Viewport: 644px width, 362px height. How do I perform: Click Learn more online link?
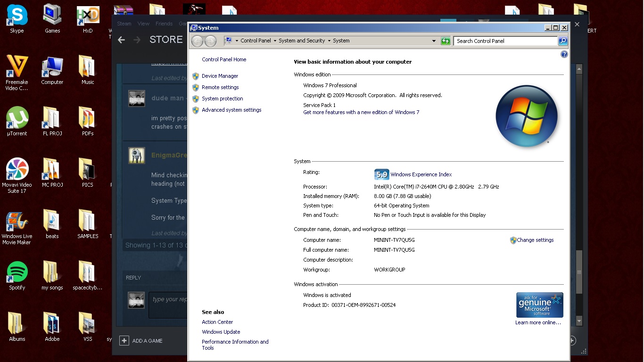[538, 322]
